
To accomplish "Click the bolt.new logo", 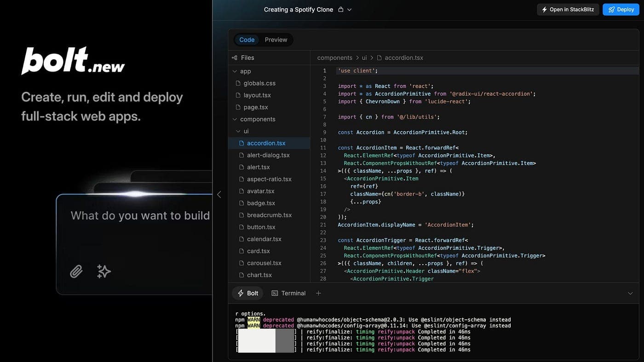I will tap(73, 61).
